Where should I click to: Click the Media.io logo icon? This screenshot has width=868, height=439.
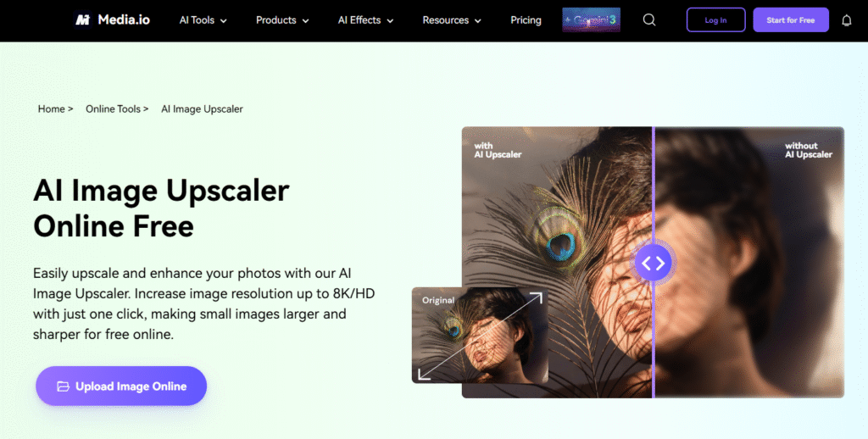82,20
